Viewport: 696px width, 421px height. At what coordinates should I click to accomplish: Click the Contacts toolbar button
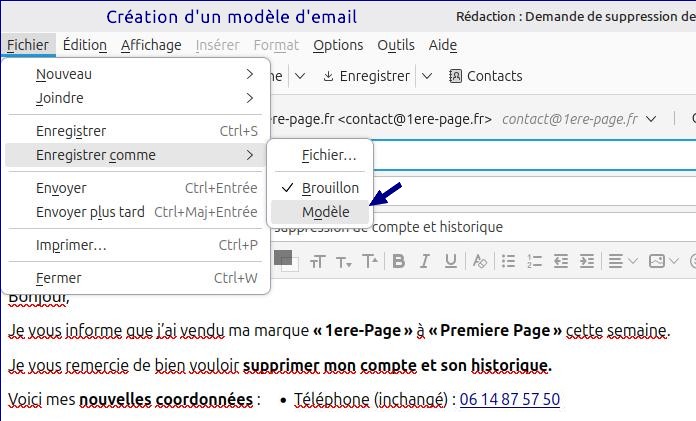485,76
